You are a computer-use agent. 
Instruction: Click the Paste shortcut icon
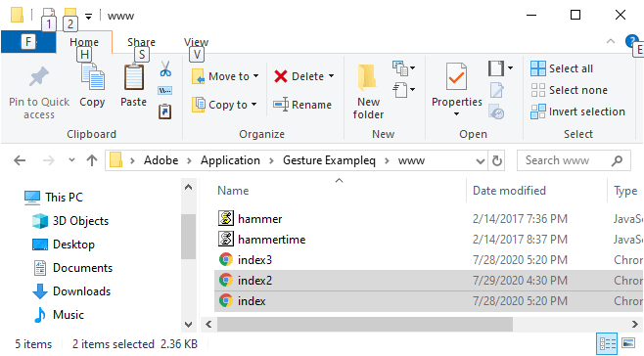165,111
